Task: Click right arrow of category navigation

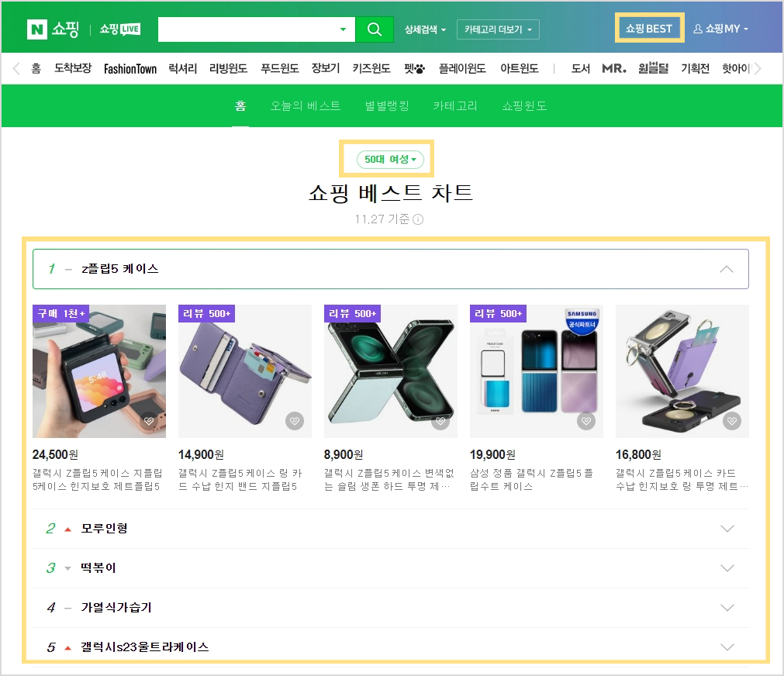Action: coord(758,68)
